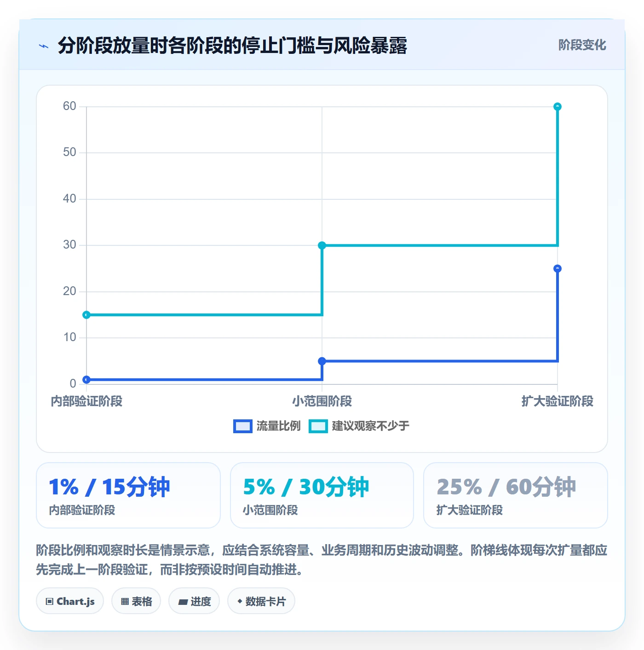Toggle the 流量比例 legend item

tap(267, 426)
